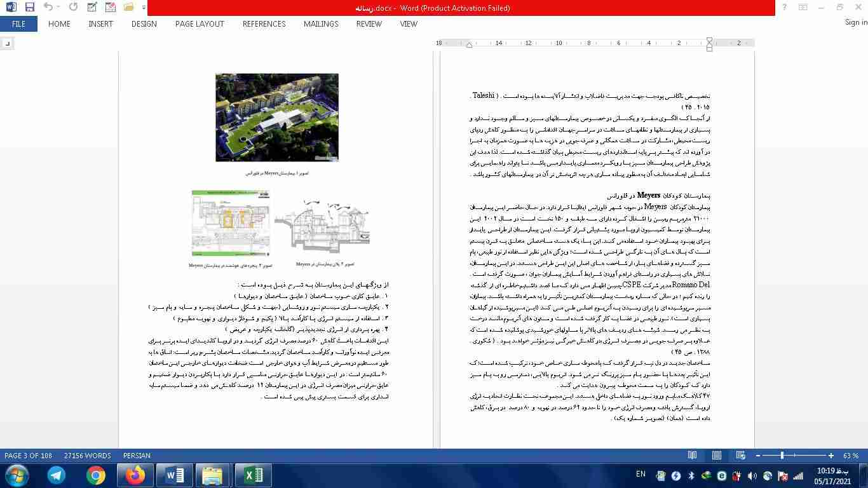Click the green floor plan image

[231, 222]
